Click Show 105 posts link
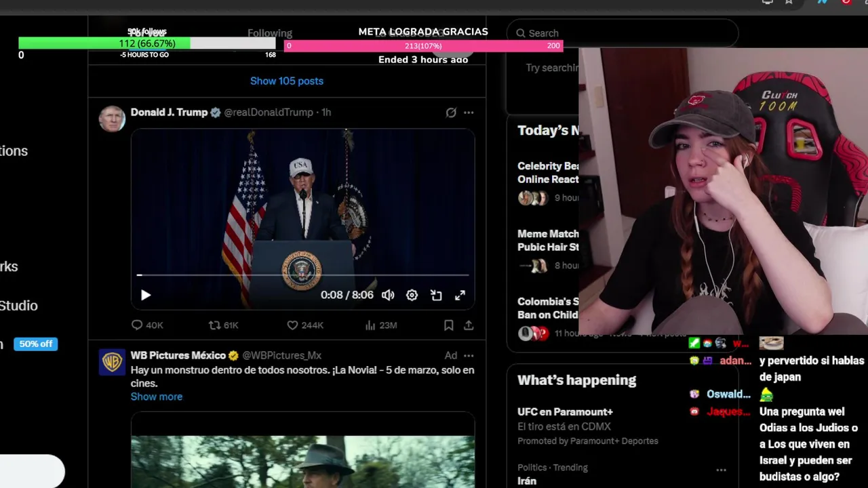This screenshot has height=488, width=868. (287, 81)
